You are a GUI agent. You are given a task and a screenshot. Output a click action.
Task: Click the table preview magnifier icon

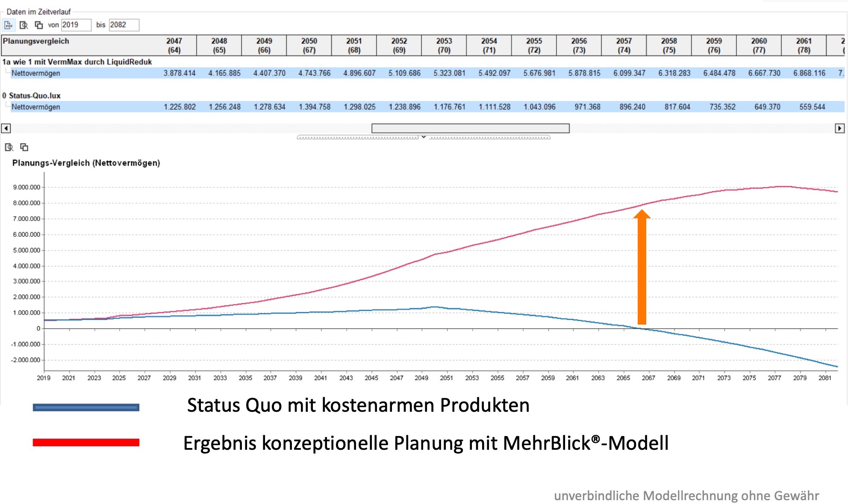click(x=24, y=25)
